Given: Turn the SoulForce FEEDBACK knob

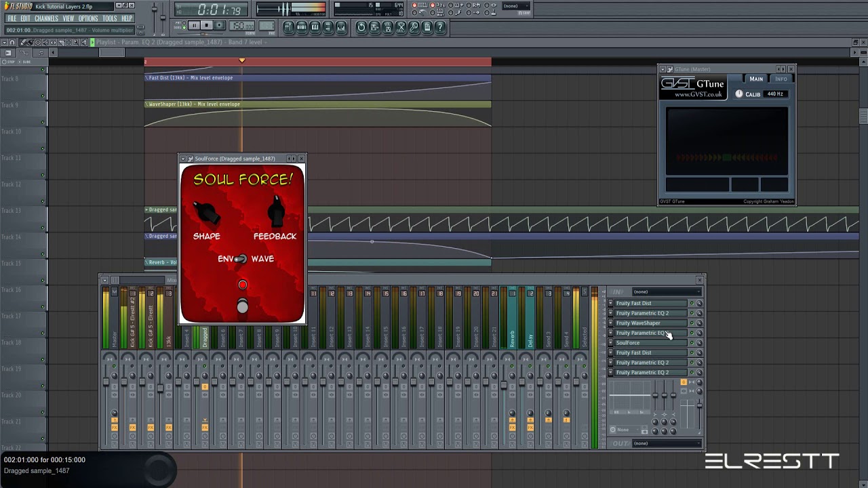Looking at the screenshot, I should pos(276,211).
